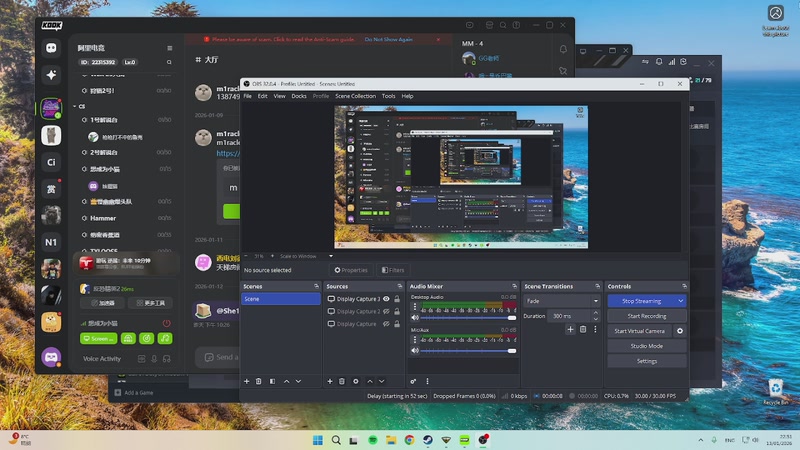
Task: Undock the Scenes panel
Action: tap(316, 286)
